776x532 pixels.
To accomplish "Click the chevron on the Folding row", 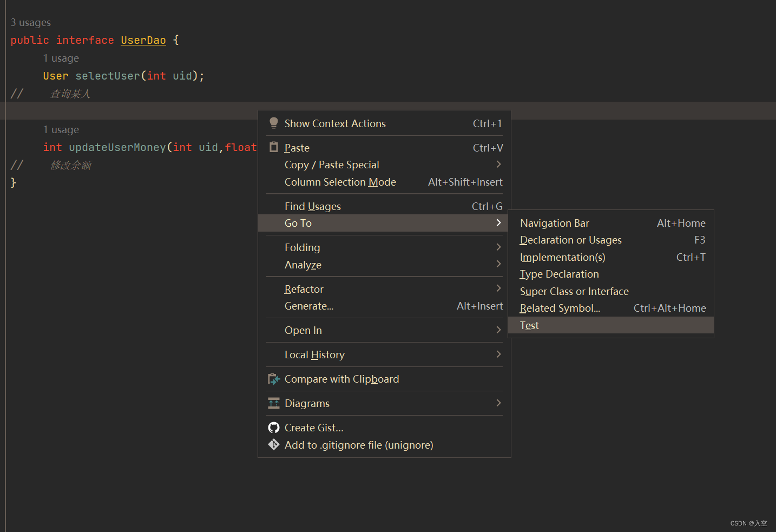I will [x=498, y=247].
